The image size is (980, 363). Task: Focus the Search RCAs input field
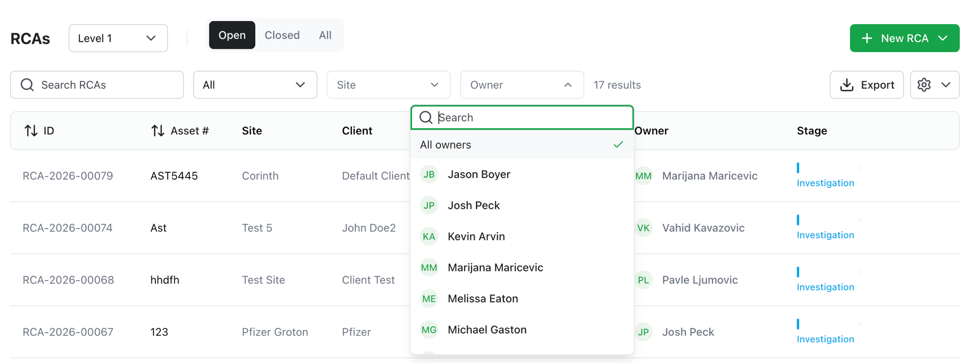(x=97, y=85)
